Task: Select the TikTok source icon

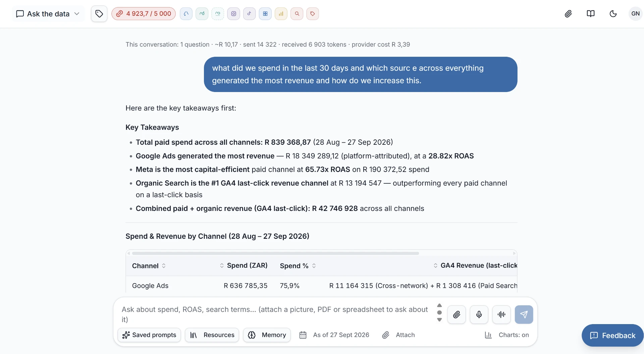Action: tap(249, 14)
